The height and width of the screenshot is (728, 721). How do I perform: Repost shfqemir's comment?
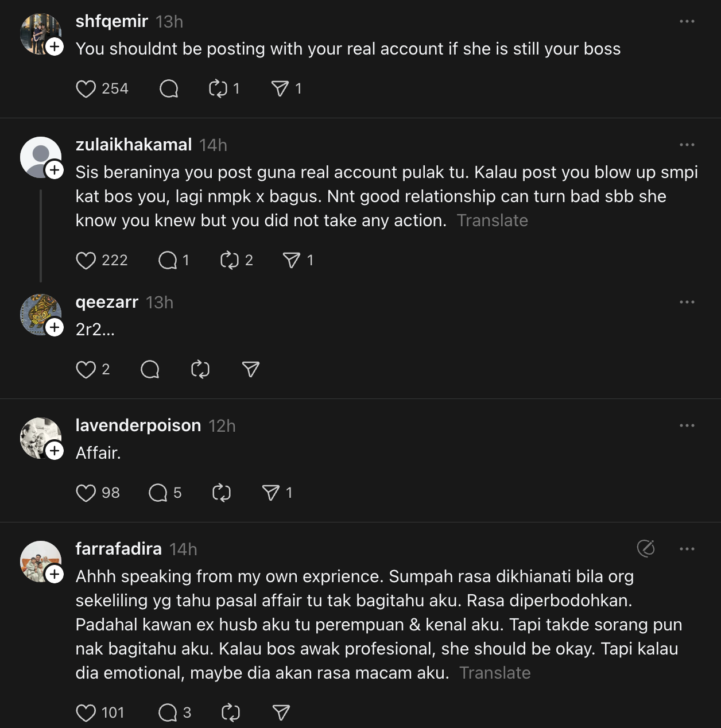tap(218, 89)
